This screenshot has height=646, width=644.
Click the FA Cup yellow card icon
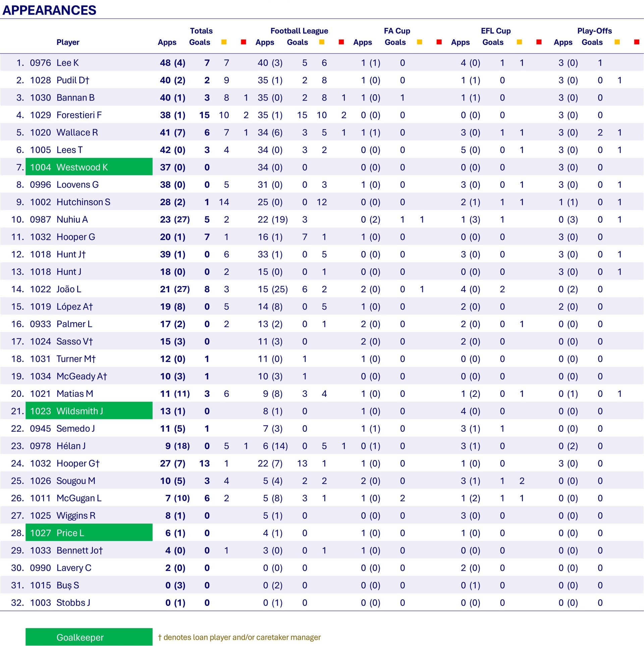pos(419,42)
